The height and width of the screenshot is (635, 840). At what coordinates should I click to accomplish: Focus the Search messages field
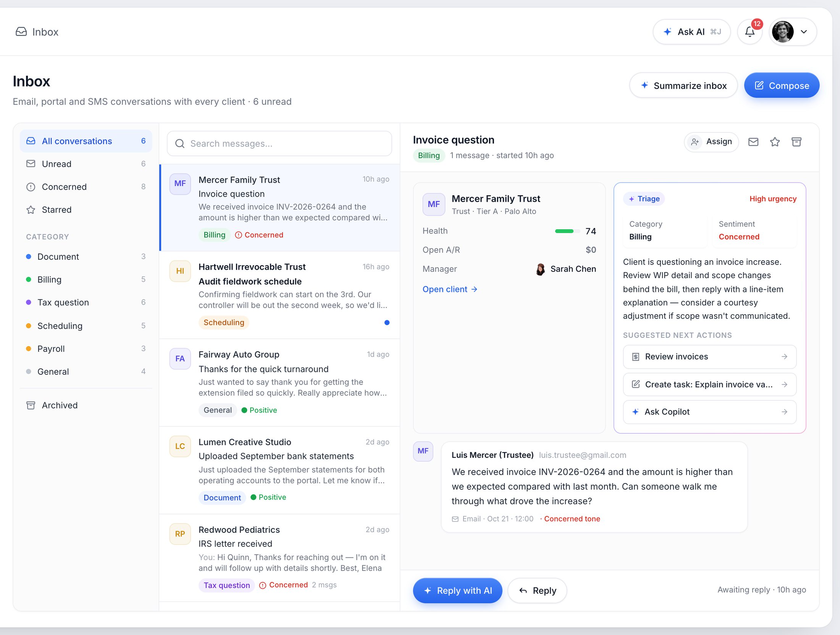(x=279, y=144)
